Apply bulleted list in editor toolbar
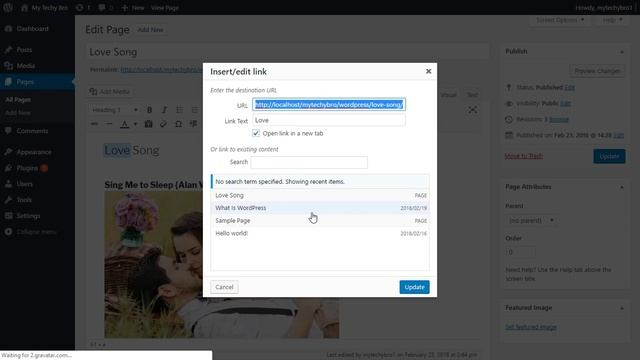The width and height of the screenshot is (640, 360). point(179,110)
